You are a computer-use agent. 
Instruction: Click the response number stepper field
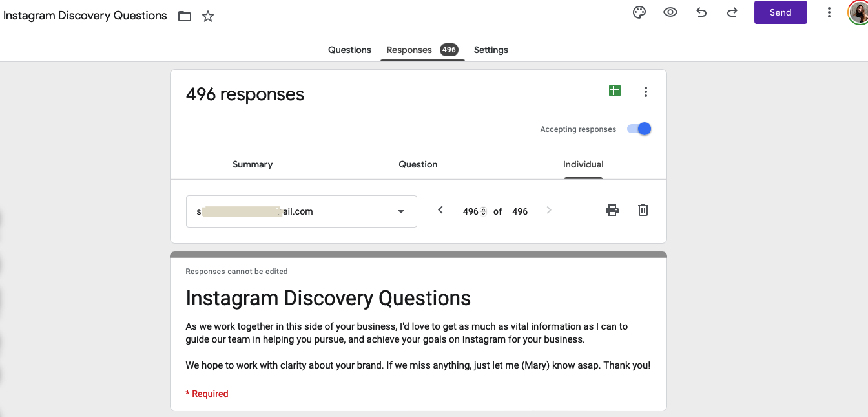(x=472, y=211)
